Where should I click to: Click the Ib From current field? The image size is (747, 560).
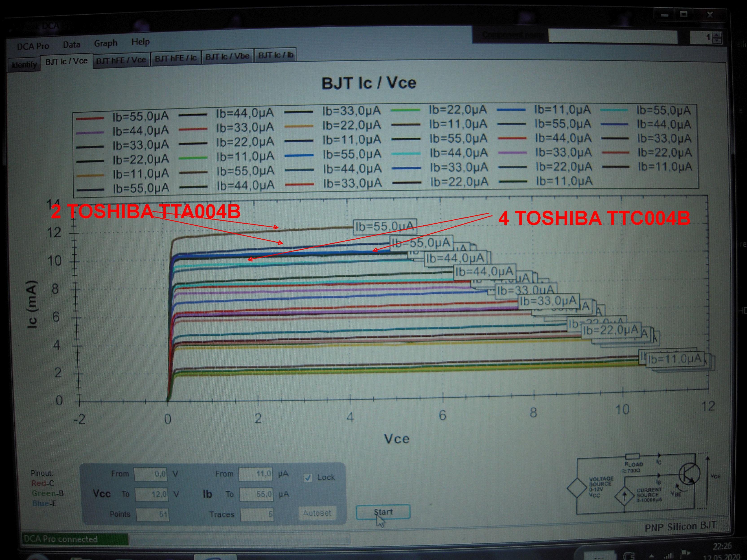coord(255,474)
